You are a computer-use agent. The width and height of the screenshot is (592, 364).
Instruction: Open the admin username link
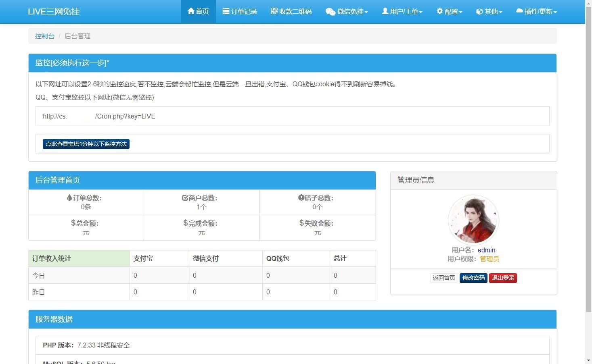[x=486, y=250]
